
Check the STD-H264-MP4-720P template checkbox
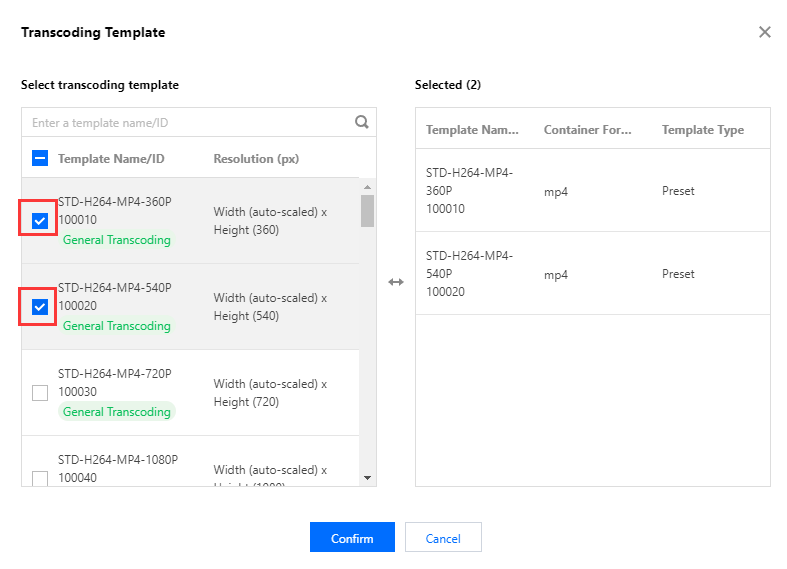pos(40,393)
